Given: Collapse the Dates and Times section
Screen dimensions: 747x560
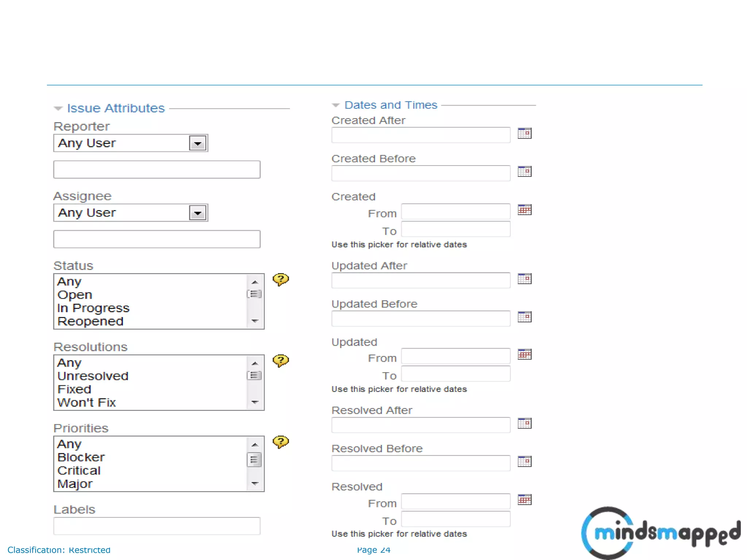Looking at the screenshot, I should pos(336,105).
